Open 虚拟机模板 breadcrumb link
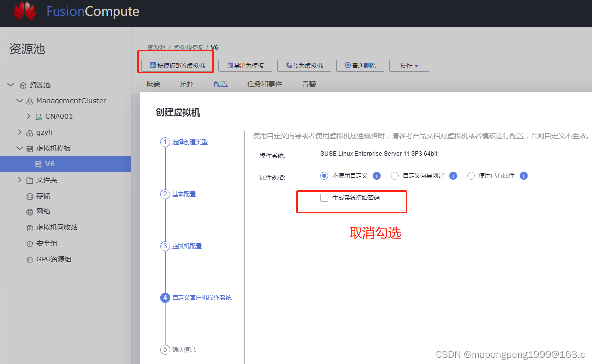The height and width of the screenshot is (364, 592). [x=187, y=47]
